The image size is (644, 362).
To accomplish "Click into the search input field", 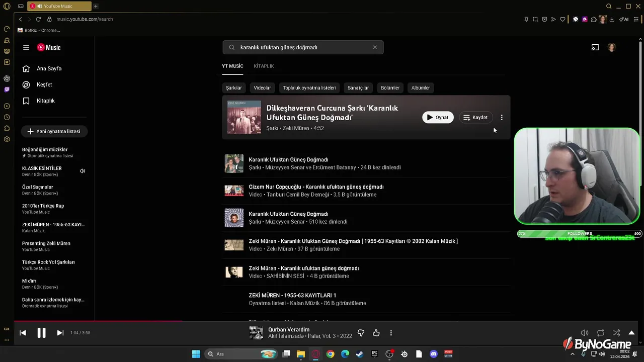I will pos(303,47).
